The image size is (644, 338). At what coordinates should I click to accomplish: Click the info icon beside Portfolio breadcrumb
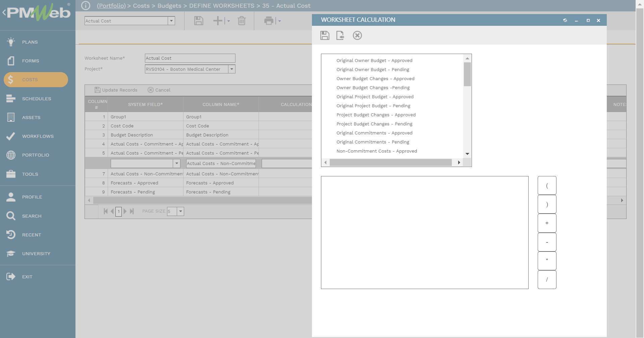click(86, 6)
